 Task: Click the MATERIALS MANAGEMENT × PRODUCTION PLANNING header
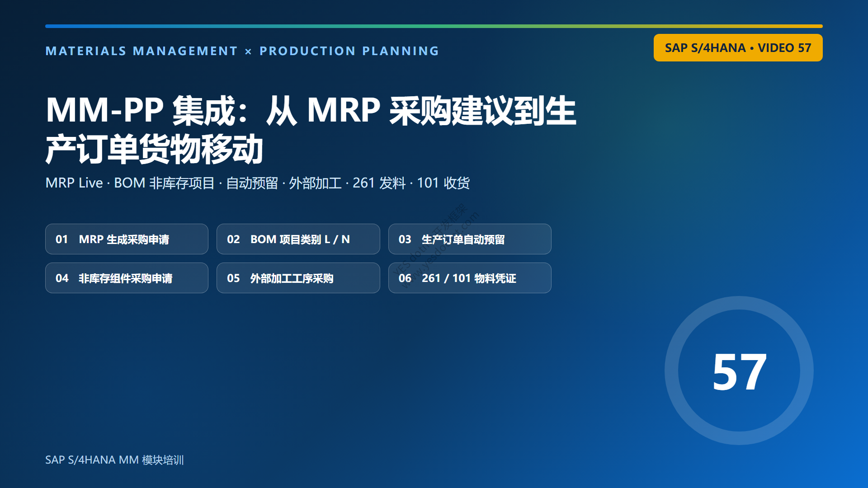(242, 51)
